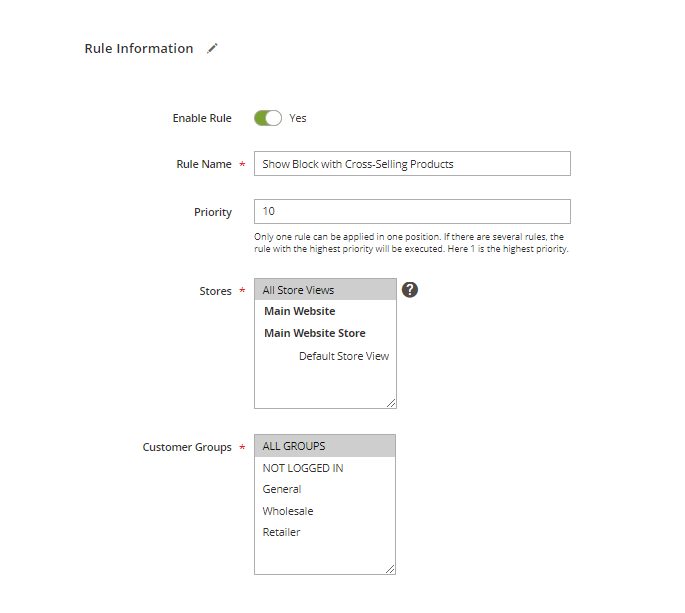Click the Enable Rule label

(x=202, y=118)
